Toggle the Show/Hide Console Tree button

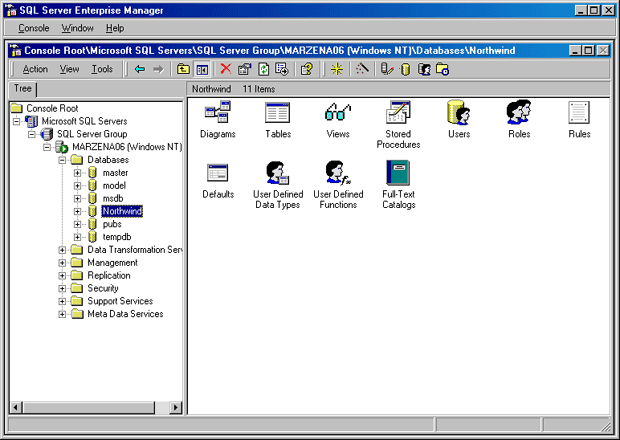[202, 70]
